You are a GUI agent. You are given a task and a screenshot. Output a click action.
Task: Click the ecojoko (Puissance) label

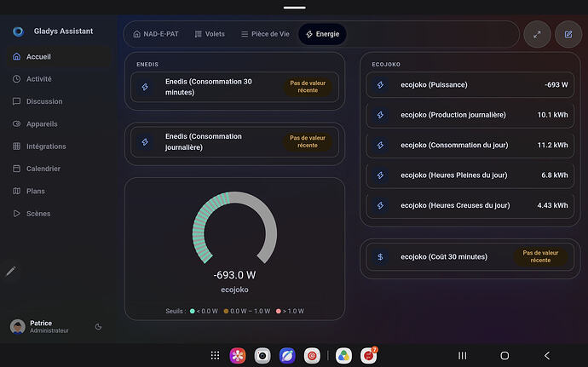coord(434,84)
